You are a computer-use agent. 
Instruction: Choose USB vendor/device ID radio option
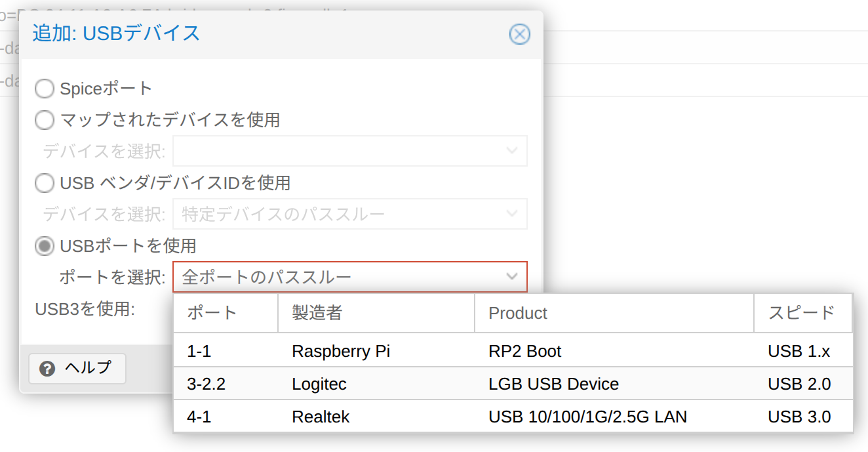click(45, 183)
